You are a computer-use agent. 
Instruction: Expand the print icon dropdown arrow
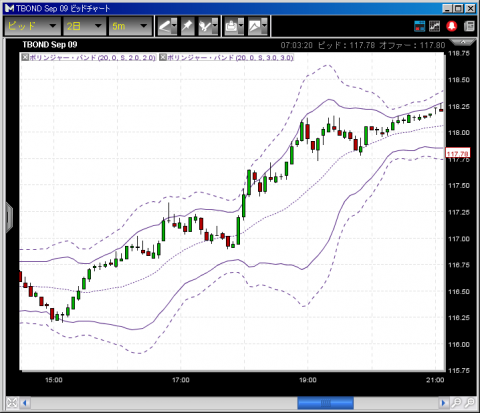[x=241, y=26]
